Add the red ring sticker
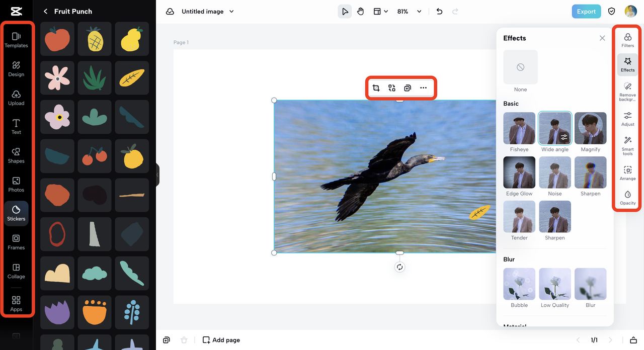The height and width of the screenshot is (350, 644). point(57,234)
